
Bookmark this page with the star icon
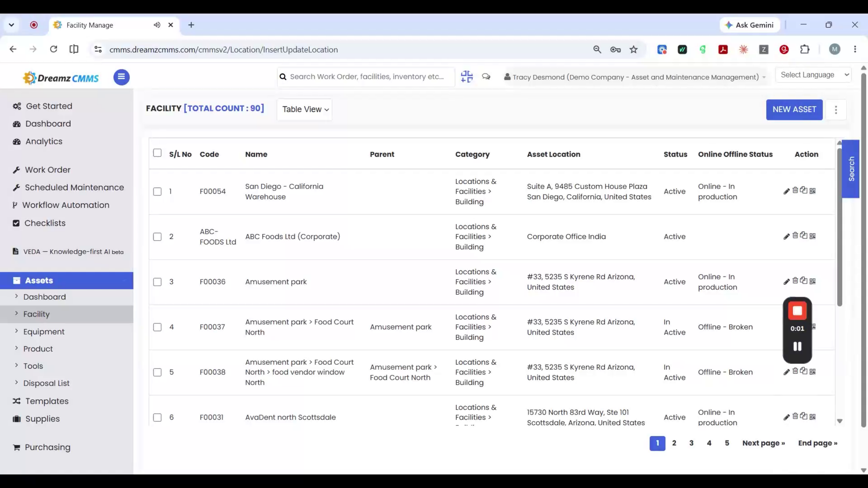(x=633, y=50)
